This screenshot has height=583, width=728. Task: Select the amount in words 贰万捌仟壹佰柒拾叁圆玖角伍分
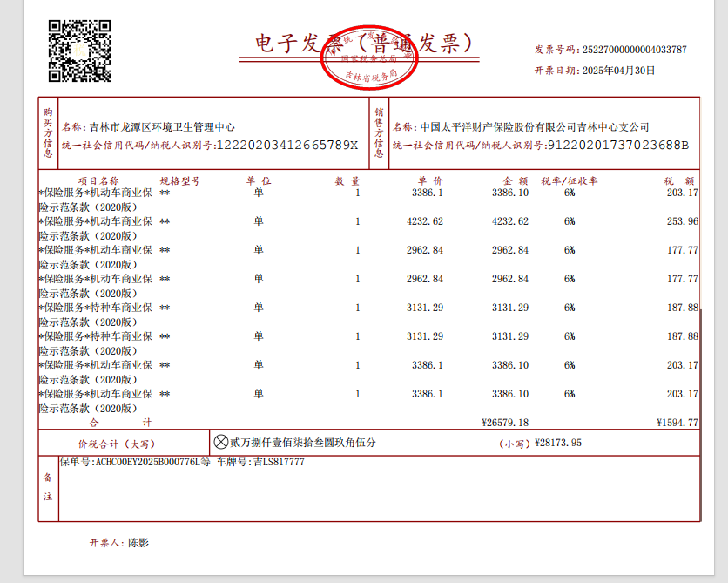pos(303,443)
